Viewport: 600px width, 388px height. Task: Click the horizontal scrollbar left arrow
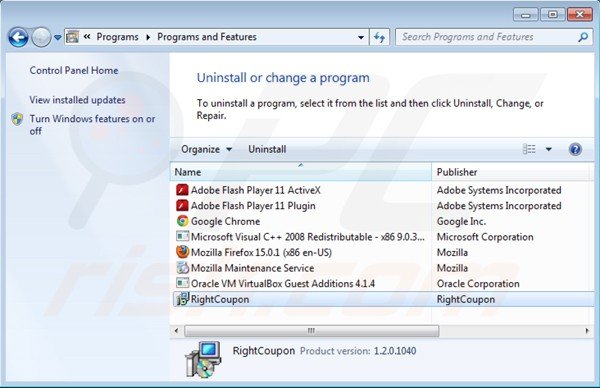[176, 331]
